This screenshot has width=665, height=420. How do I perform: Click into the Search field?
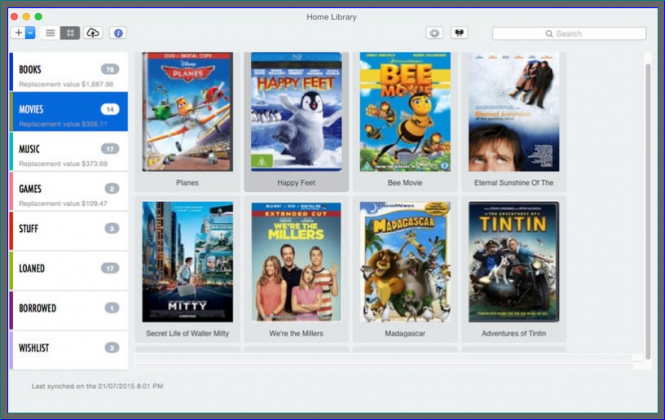pyautogui.click(x=568, y=33)
